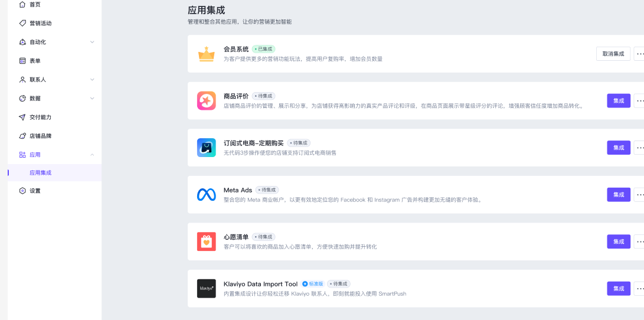The height and width of the screenshot is (320, 644).
Task: Open more options for 商品评价
Action: 639,101
